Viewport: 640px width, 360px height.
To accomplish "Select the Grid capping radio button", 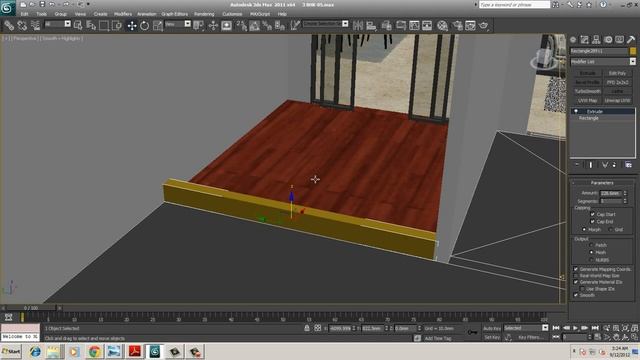I will [x=610, y=229].
